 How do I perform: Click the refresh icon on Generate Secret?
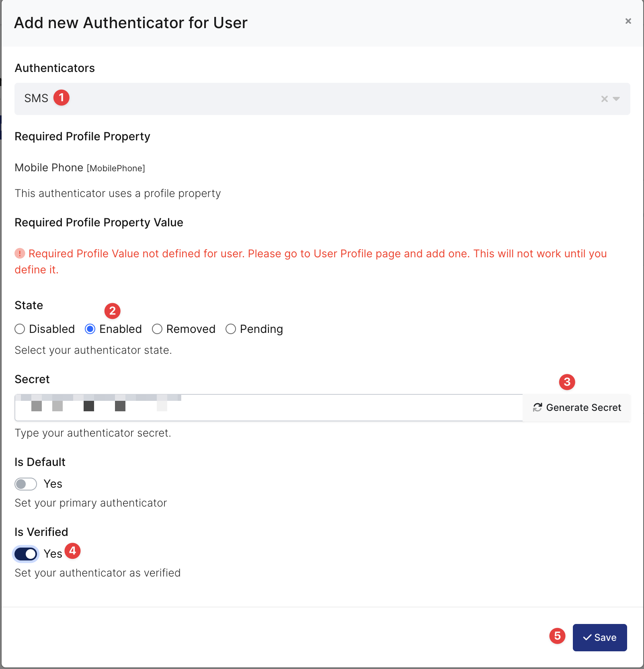(x=537, y=408)
